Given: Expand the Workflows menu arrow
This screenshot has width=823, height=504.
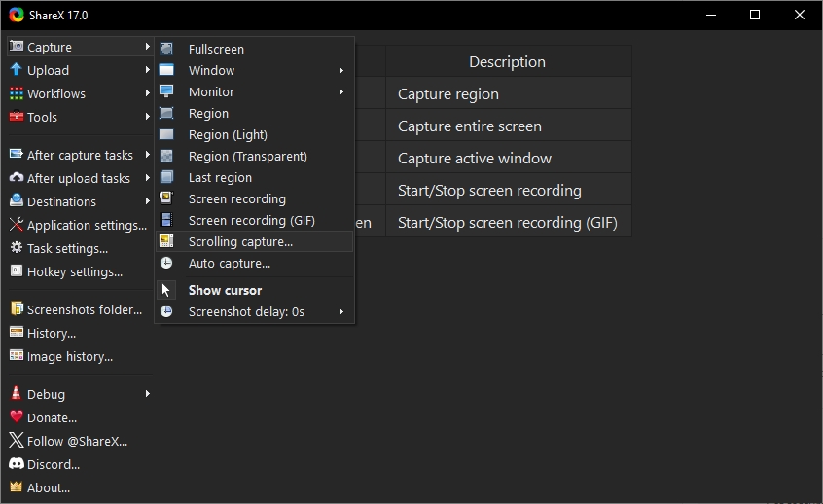Looking at the screenshot, I should 148,93.
